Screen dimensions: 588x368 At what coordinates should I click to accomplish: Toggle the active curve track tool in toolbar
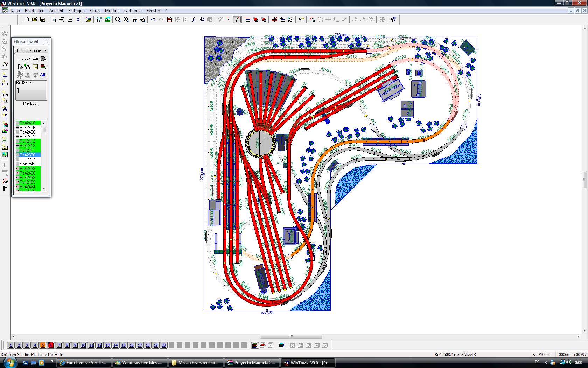(237, 20)
